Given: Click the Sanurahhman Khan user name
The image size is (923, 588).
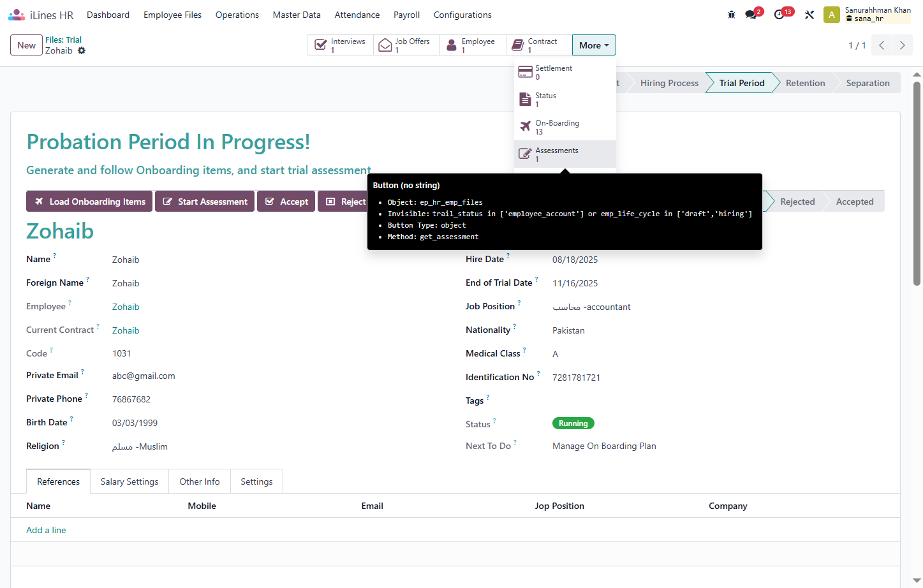Looking at the screenshot, I should [x=878, y=10].
